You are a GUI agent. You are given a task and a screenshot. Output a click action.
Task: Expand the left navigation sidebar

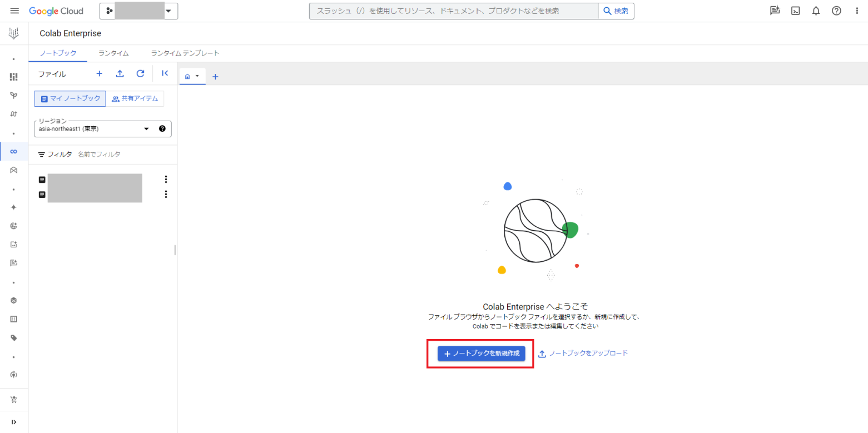14,422
